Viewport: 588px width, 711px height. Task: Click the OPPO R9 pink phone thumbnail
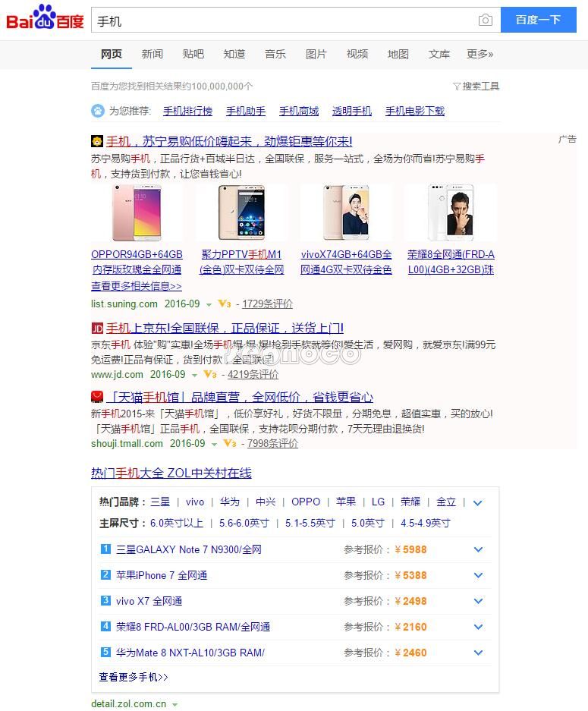[x=137, y=213]
